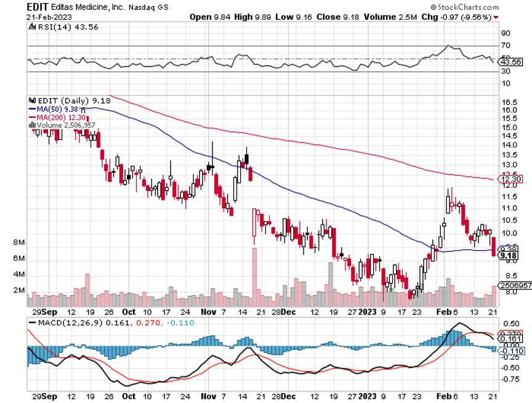
Task: Click the EDIT ticker symbol in the header
Action: click(38, 7)
